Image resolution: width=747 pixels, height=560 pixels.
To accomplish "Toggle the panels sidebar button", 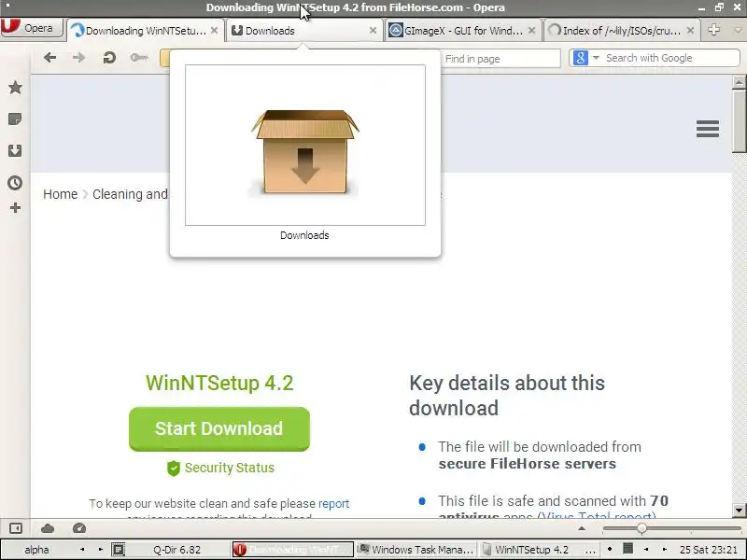I will [x=15, y=528].
